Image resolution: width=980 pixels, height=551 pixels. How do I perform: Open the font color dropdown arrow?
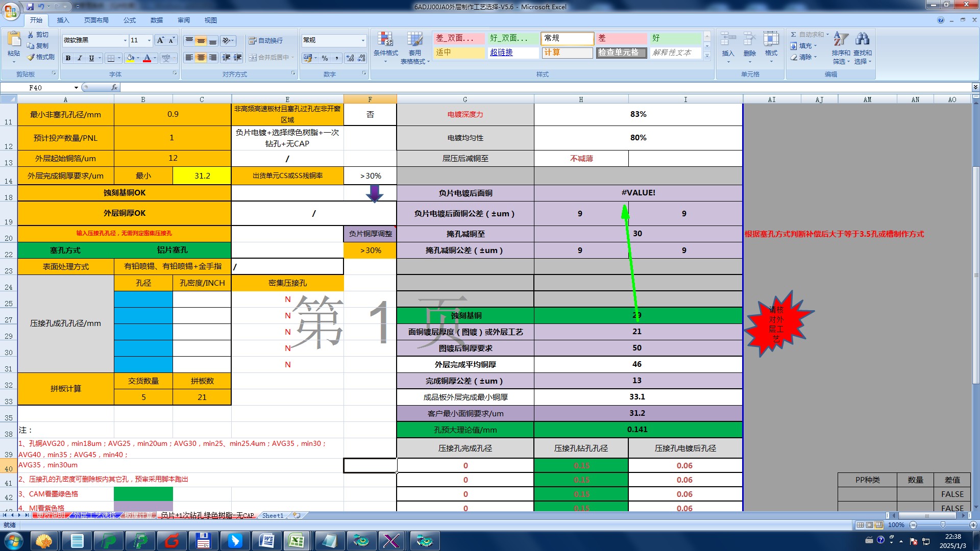click(155, 58)
